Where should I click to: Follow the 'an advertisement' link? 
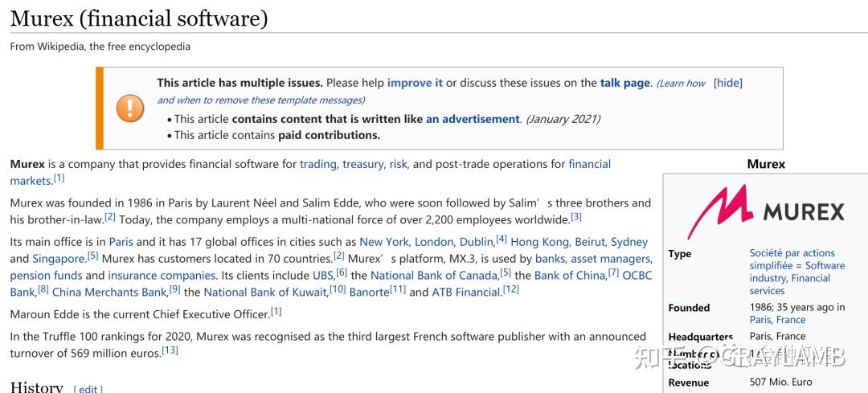473,119
